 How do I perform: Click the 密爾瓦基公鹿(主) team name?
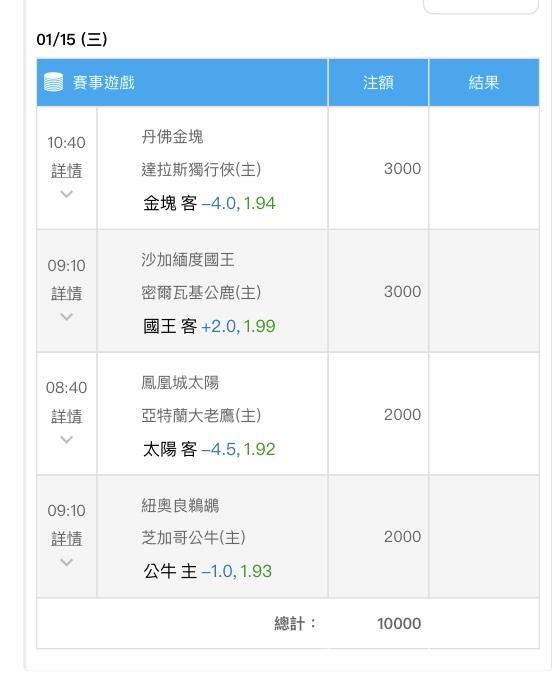(201, 292)
